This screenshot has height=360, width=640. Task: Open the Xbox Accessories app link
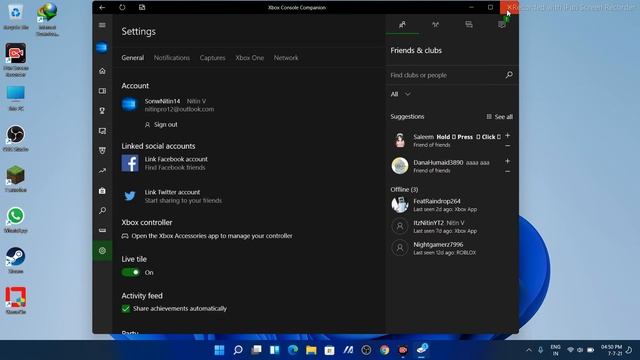(207, 236)
